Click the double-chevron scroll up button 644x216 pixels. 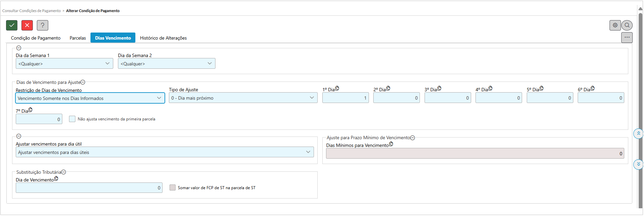point(638,133)
